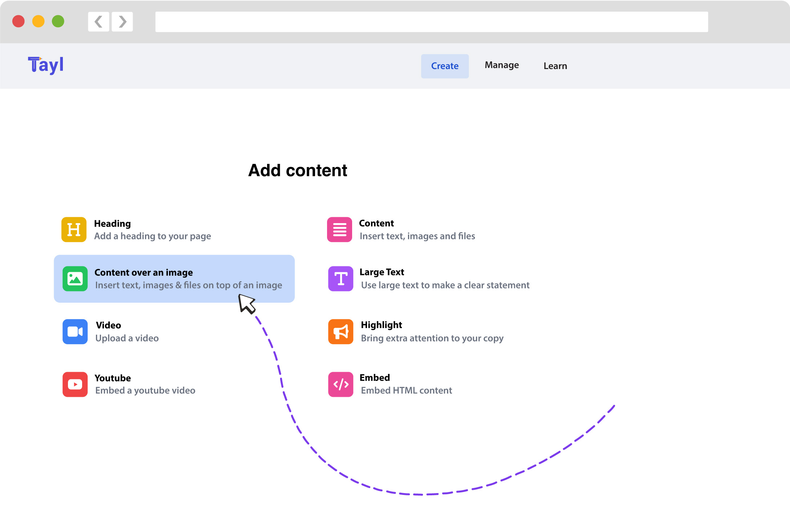Click the orange Highlight megaphone icon
The image size is (790, 532).
[x=340, y=331]
